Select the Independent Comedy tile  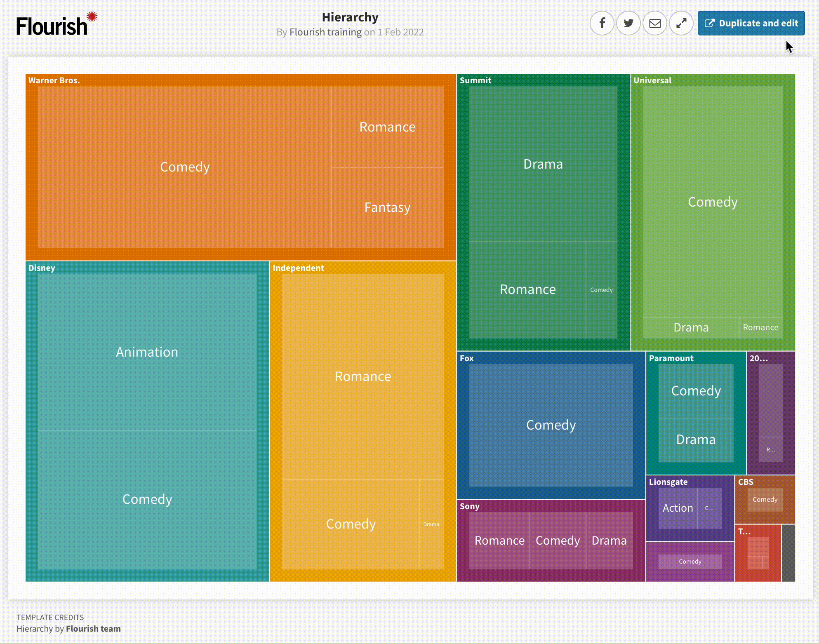[351, 524]
